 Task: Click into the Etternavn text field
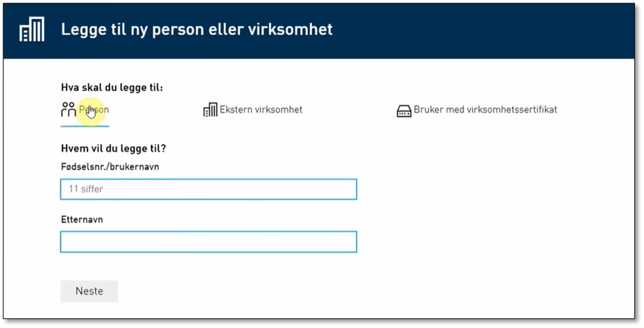click(208, 242)
